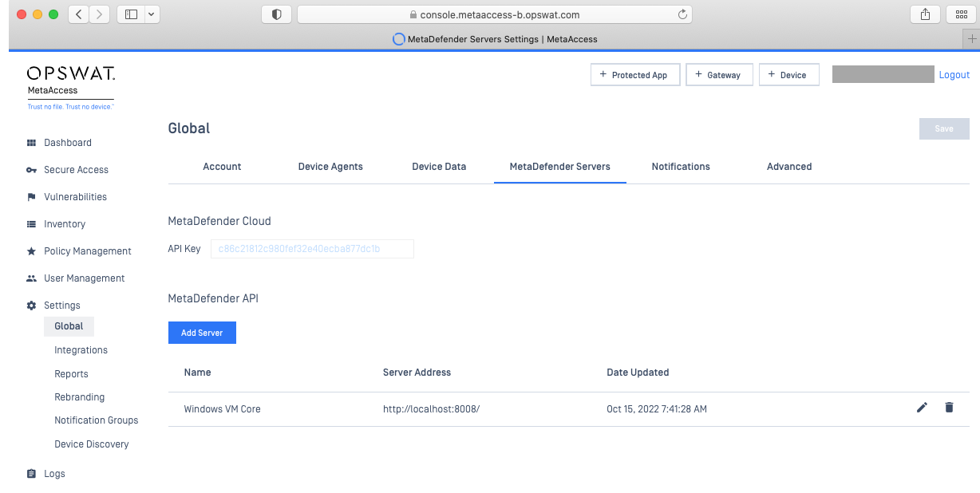Switch to the Device Agents tab
This screenshot has height=493, width=980.
click(x=330, y=167)
